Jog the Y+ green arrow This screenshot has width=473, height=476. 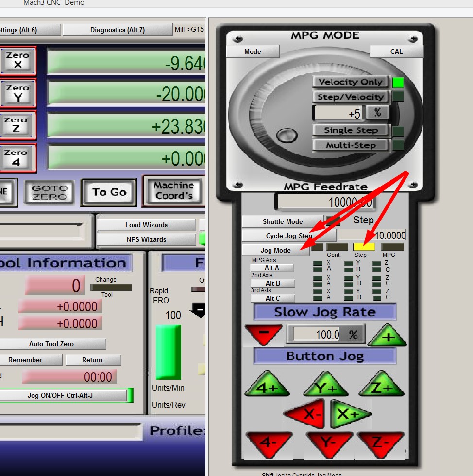pos(325,384)
